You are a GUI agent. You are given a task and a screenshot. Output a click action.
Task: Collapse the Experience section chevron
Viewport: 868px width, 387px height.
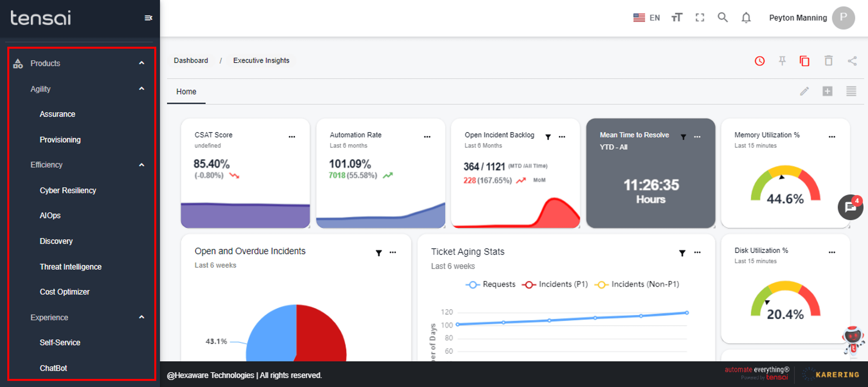coord(141,317)
